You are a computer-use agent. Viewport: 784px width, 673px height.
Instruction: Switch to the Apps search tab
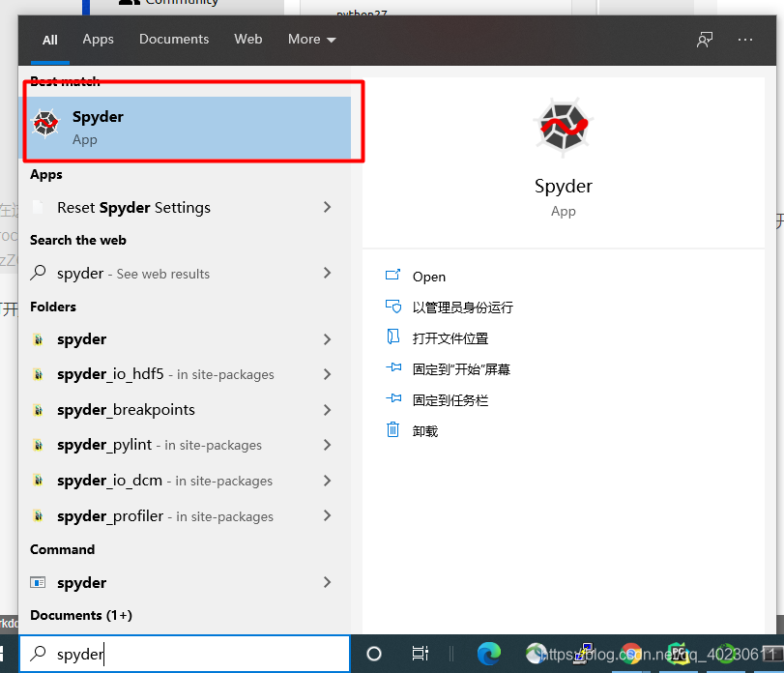point(98,40)
